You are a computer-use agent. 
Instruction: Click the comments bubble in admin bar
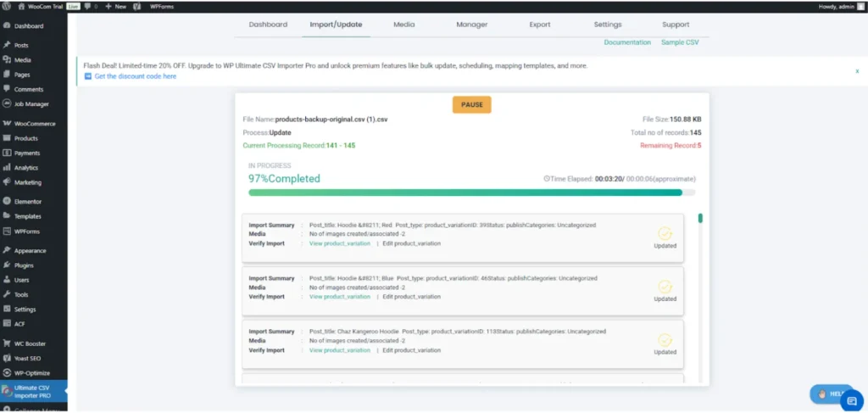pos(86,6)
